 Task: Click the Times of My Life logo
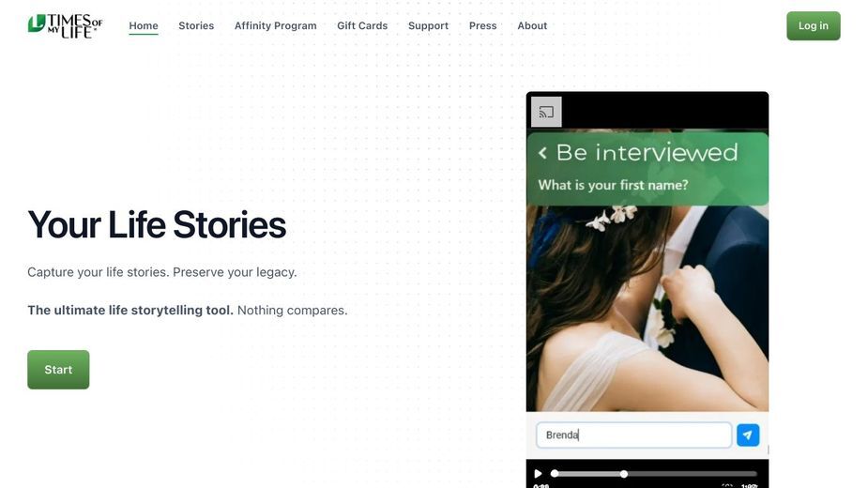pos(66,25)
